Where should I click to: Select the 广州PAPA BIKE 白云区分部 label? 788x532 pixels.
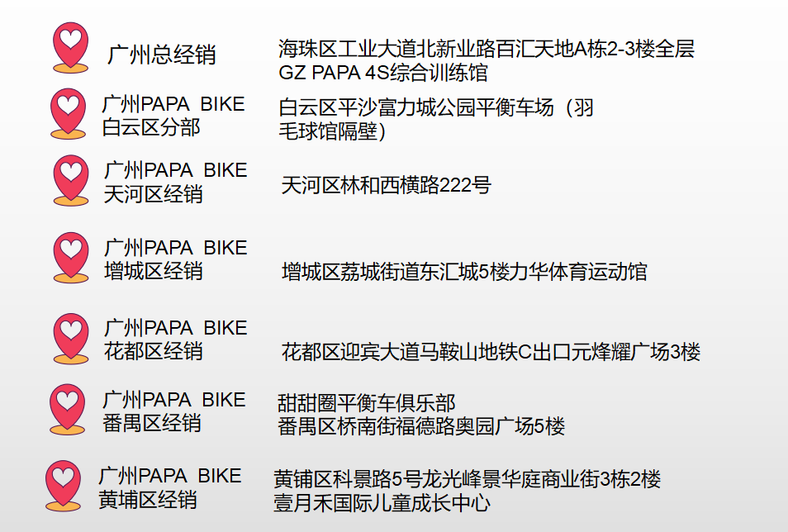pyautogui.click(x=173, y=116)
